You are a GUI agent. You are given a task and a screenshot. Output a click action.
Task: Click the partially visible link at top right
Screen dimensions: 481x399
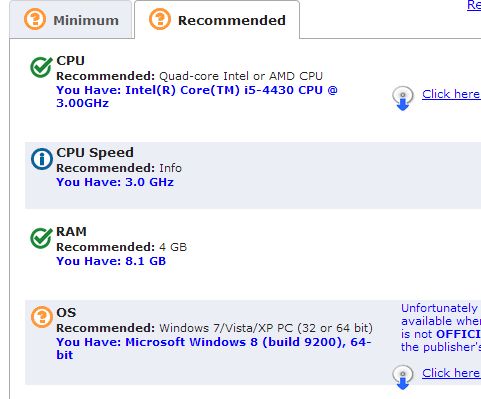point(474,5)
